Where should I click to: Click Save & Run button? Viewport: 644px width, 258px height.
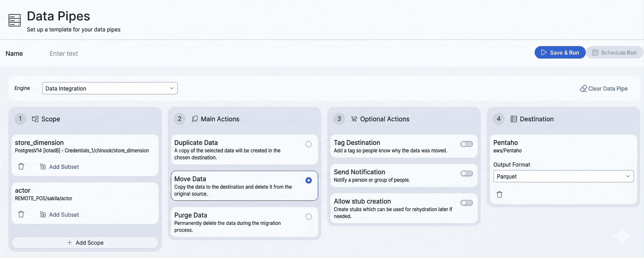(x=560, y=53)
